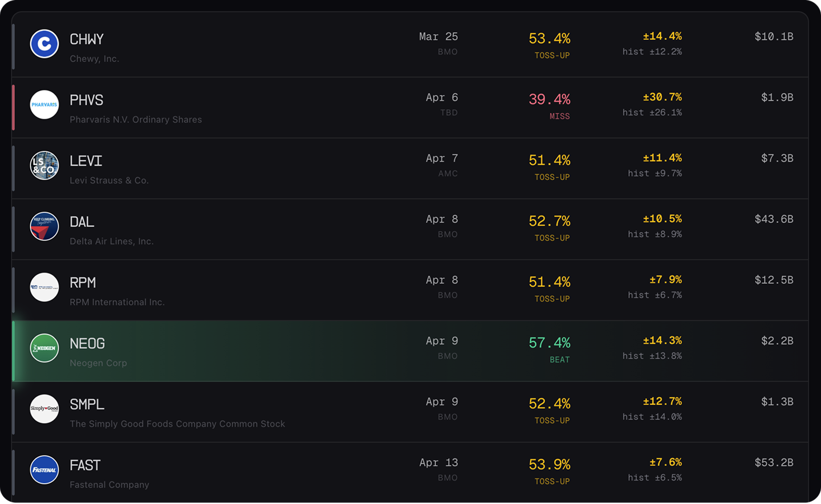Click the Fastenal blue logo
The width and height of the screenshot is (821, 504).
pyautogui.click(x=44, y=470)
